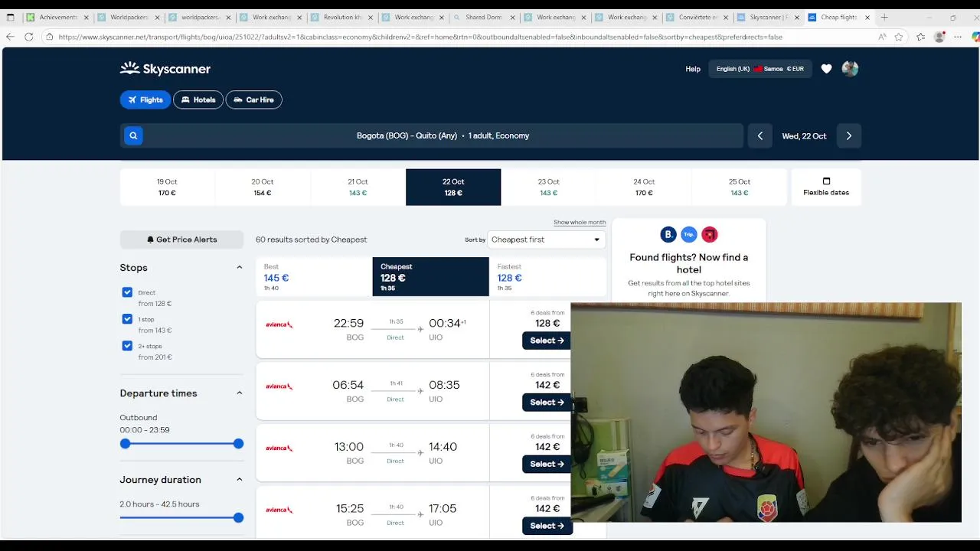This screenshot has width=980, height=551.
Task: Click Get Price Alerts button
Action: [x=181, y=240]
